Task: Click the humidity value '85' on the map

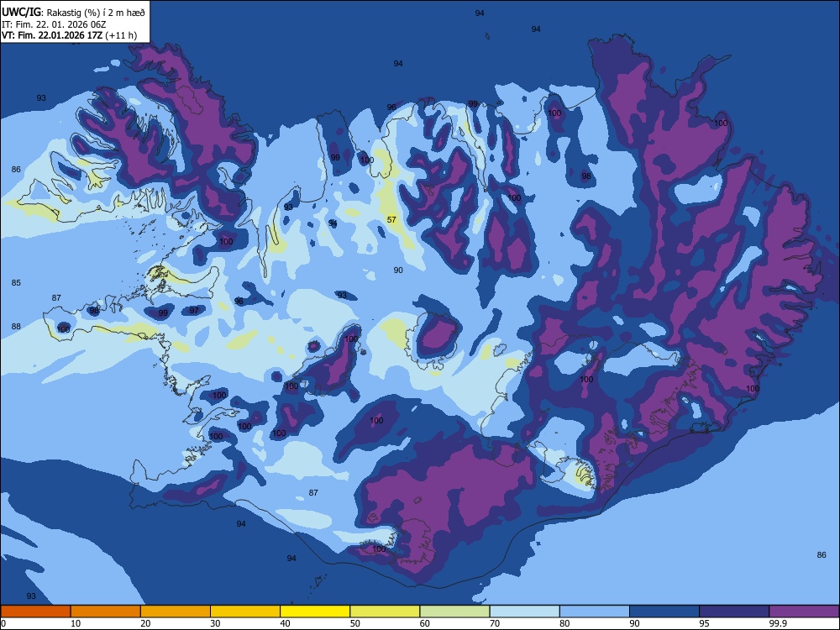Action: pos(16,282)
